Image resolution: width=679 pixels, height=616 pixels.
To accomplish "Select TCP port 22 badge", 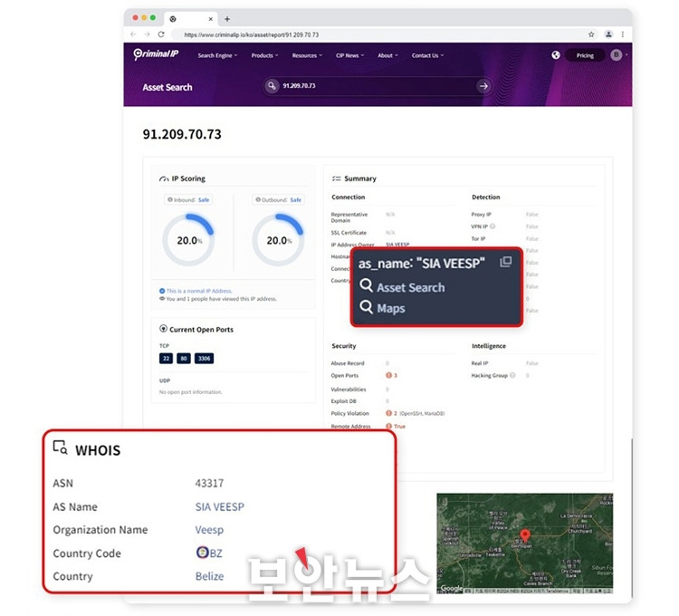I will [x=166, y=358].
